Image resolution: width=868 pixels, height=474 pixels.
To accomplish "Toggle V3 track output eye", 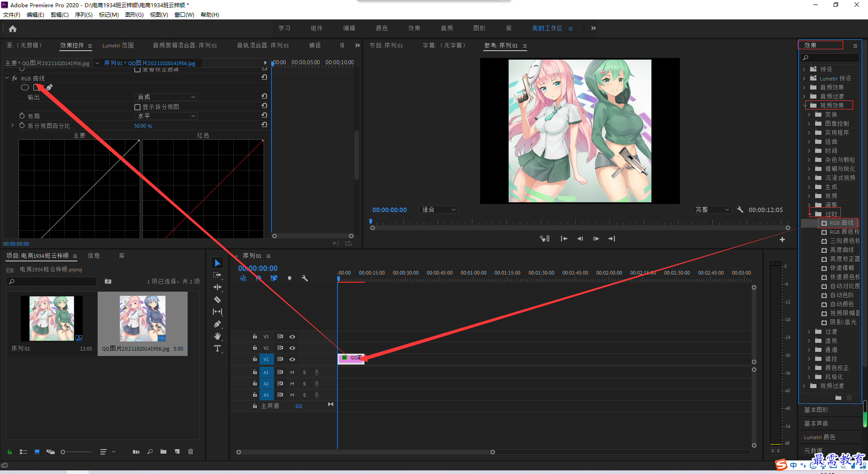I will [x=292, y=337].
